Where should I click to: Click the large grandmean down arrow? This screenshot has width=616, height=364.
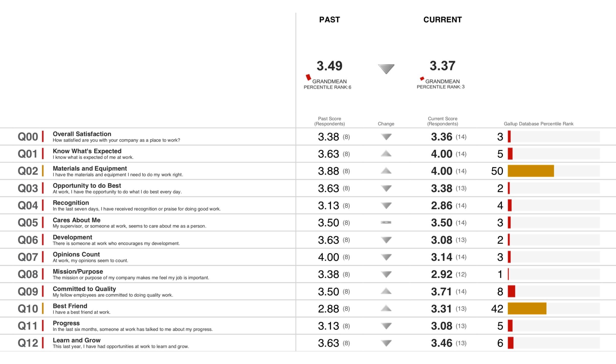[x=386, y=69]
